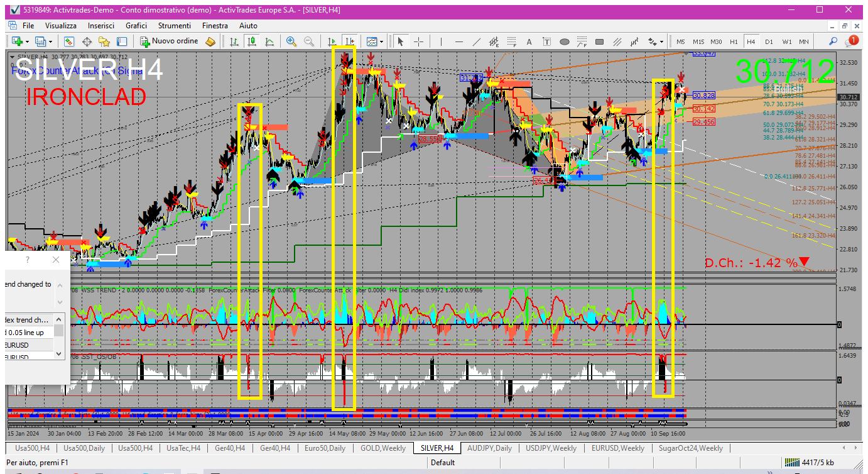Open the Profiles toolbar icon
This screenshot has width=868, height=474.
click(41, 41)
